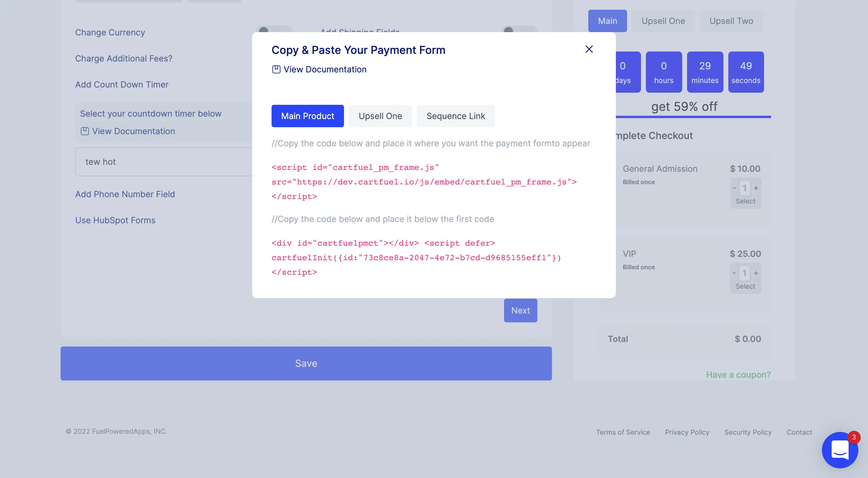Click the Save button at bottom of page

click(306, 363)
